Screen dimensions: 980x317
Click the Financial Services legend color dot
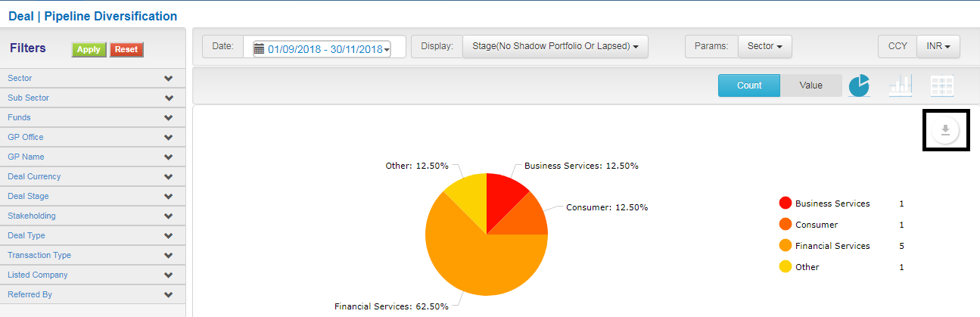pos(785,246)
